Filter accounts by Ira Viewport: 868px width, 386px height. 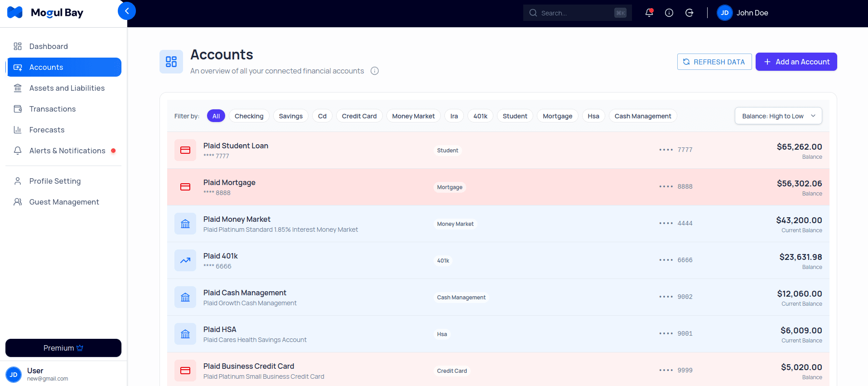(454, 116)
